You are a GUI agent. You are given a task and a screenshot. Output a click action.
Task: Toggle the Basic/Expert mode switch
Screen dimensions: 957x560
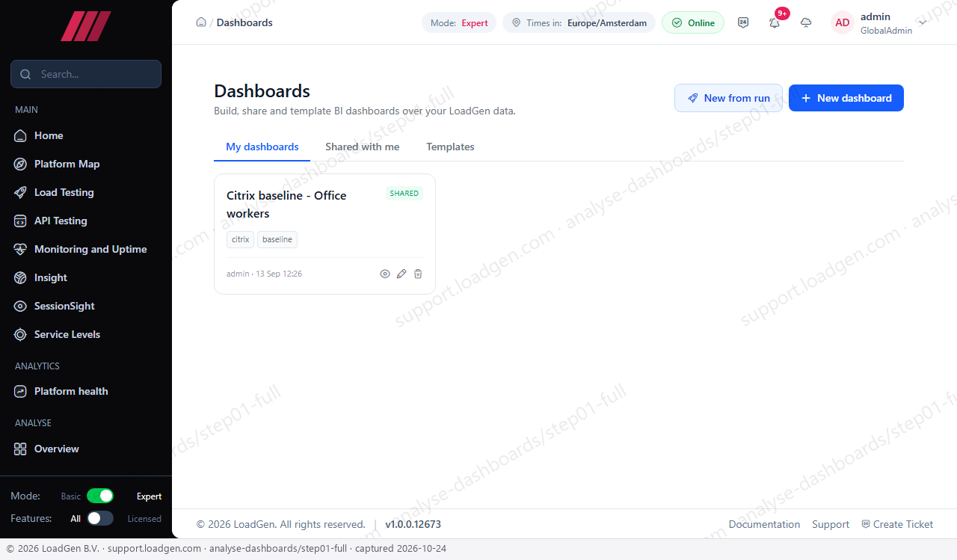[100, 496]
